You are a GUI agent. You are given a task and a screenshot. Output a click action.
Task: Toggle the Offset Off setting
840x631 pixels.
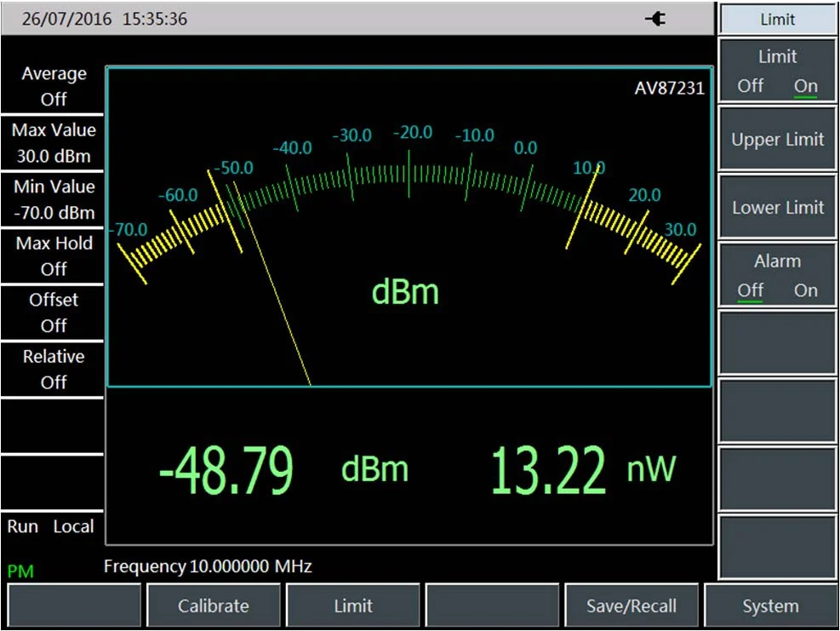pos(53,313)
